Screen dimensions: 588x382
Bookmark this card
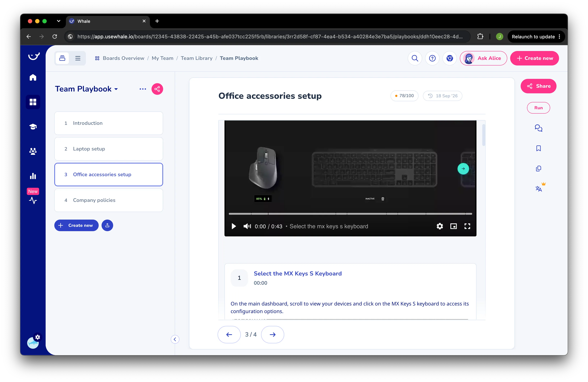(538, 148)
